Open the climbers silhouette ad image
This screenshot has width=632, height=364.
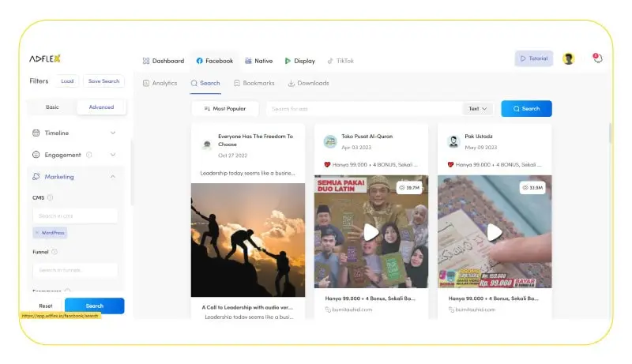[x=248, y=240]
